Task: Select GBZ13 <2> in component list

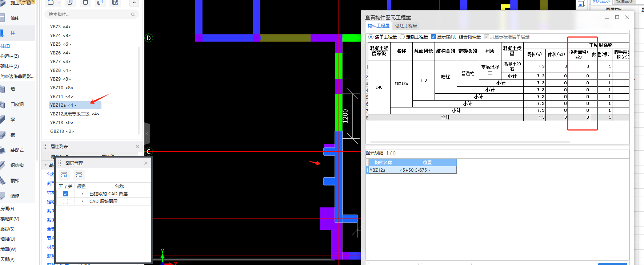Action: tap(62, 131)
